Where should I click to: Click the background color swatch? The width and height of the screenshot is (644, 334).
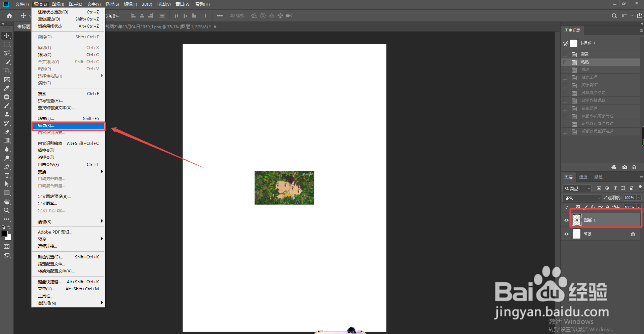[9, 238]
